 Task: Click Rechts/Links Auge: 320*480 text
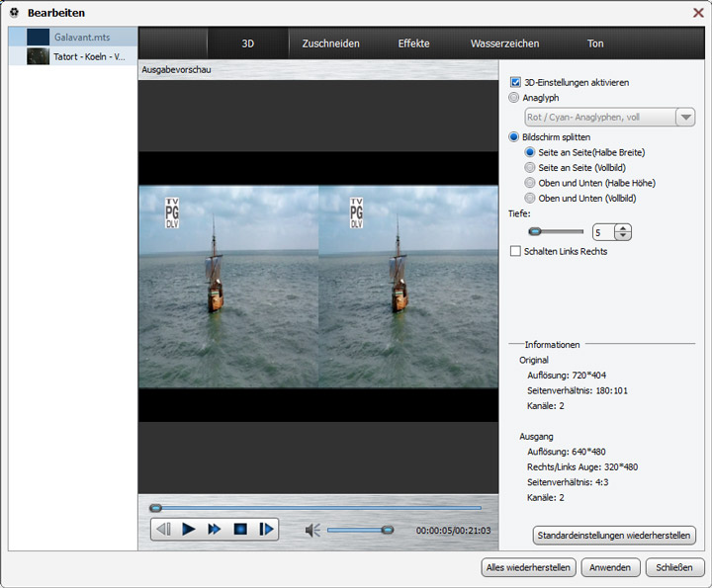582,466
